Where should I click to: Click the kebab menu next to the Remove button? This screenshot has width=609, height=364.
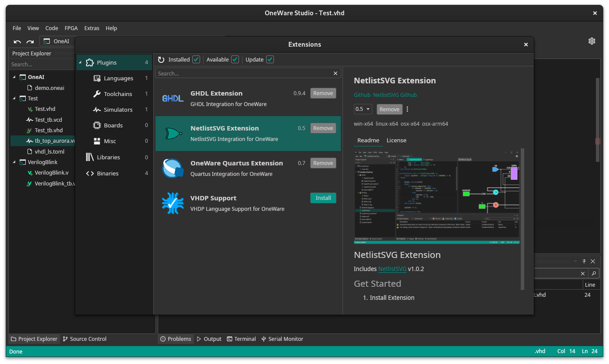click(x=408, y=109)
